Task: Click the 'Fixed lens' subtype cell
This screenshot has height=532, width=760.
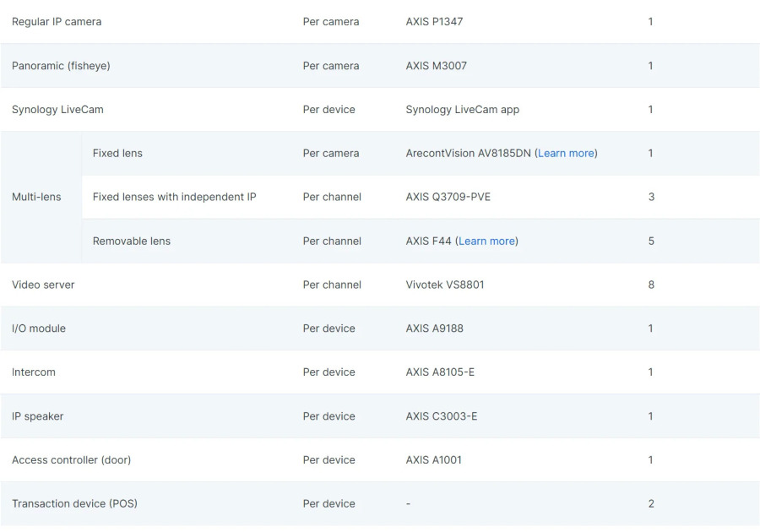Action: [117, 153]
